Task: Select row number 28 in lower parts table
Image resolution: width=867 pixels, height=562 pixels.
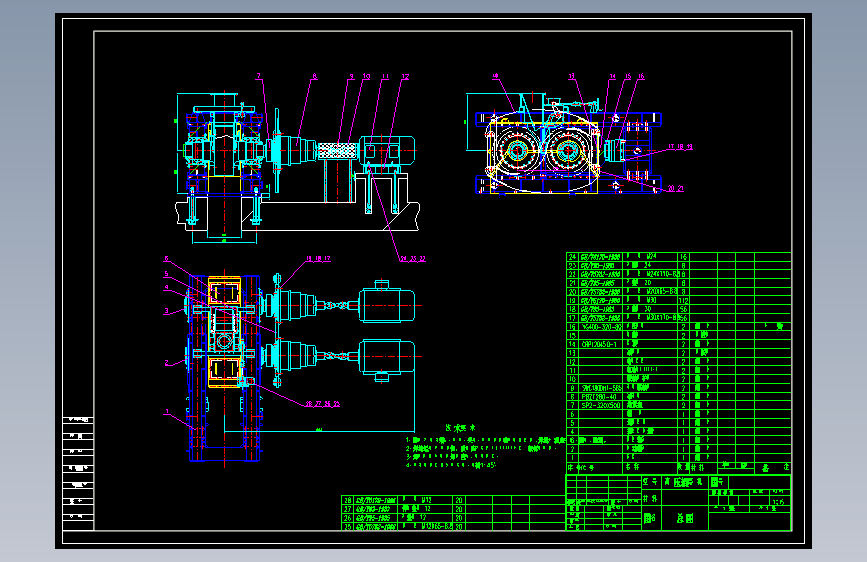Action: coord(348,500)
